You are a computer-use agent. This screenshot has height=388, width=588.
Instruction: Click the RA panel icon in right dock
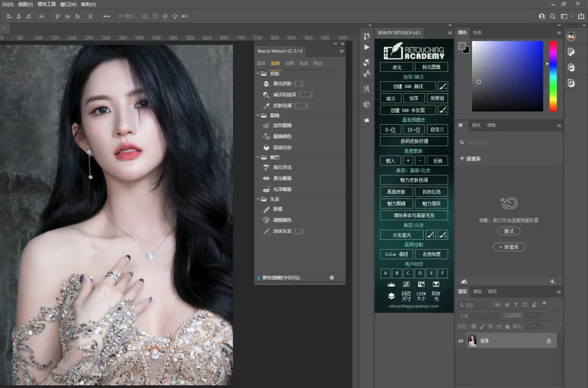571,37
